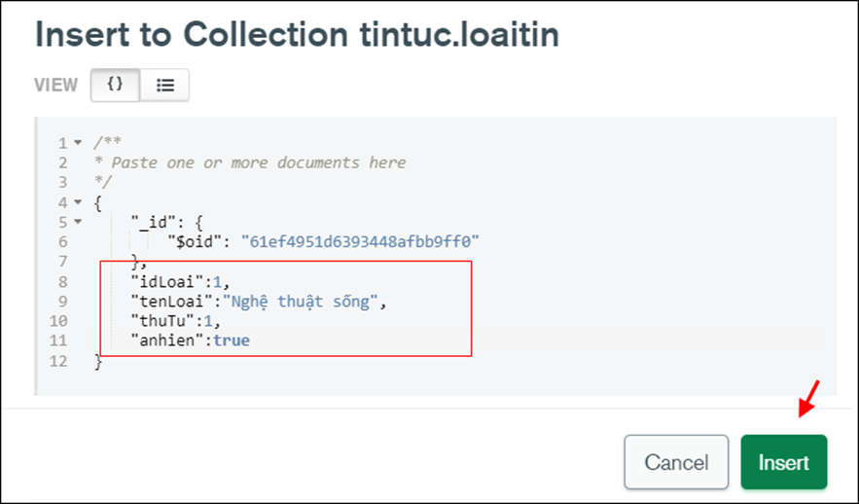This screenshot has height=504, width=859.
Task: Switch to JSON braces view
Action: (x=115, y=85)
